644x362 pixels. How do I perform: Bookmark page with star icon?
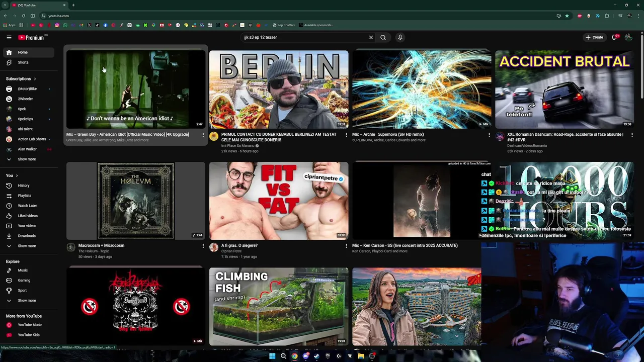coord(567,16)
